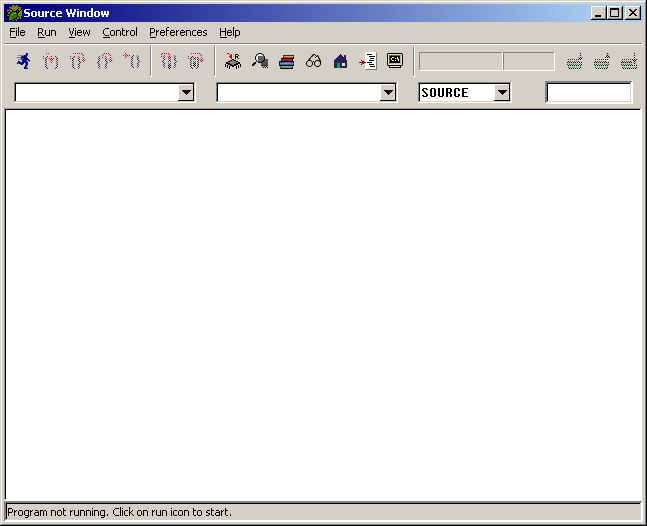Click the stack-up bowl icon with up arrow

click(x=602, y=61)
